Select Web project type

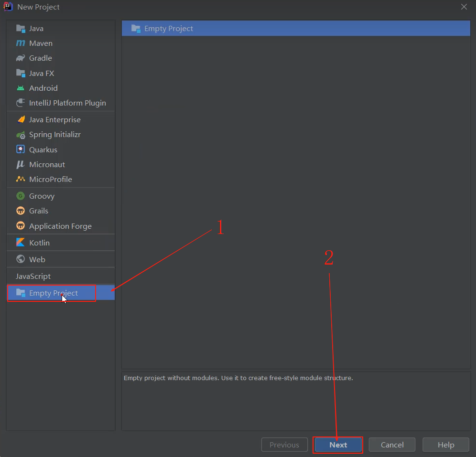coord(61,259)
